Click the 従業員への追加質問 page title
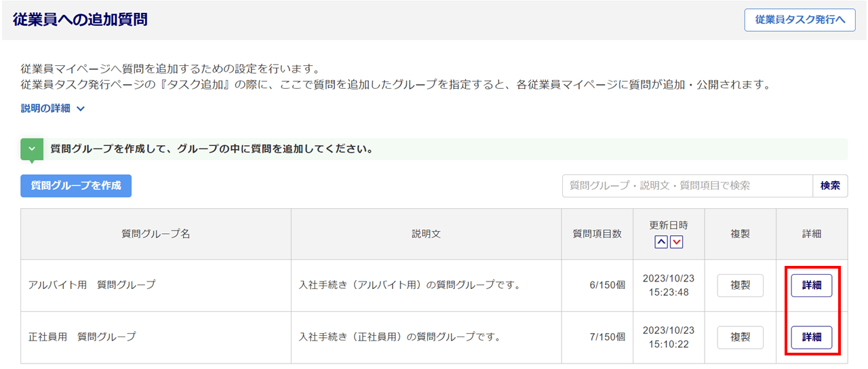This screenshot has width=868, height=369. point(80,20)
